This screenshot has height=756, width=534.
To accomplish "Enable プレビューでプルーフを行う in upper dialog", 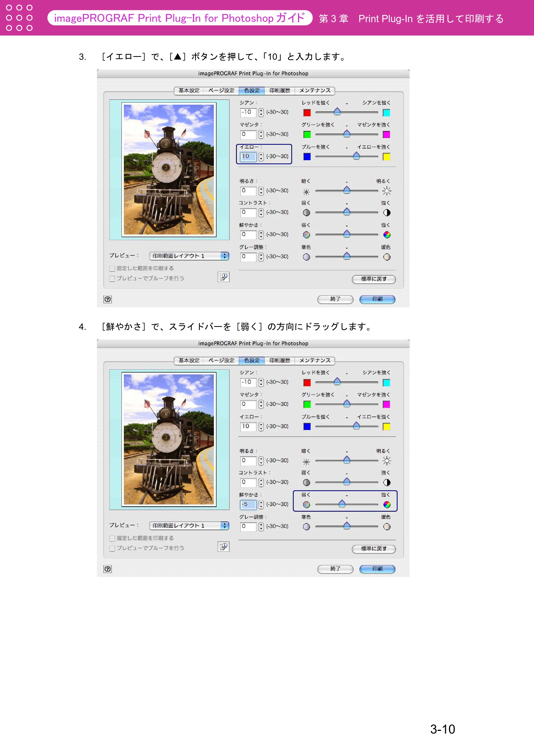I will point(112,279).
